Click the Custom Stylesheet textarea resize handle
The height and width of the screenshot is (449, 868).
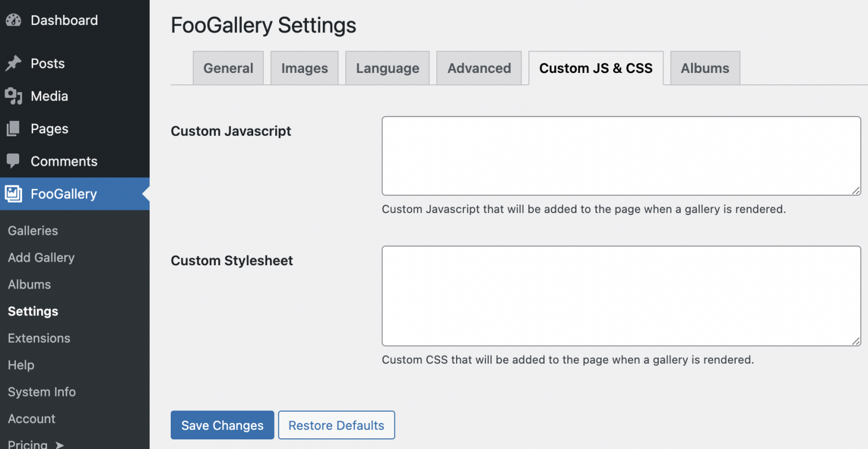(856, 342)
